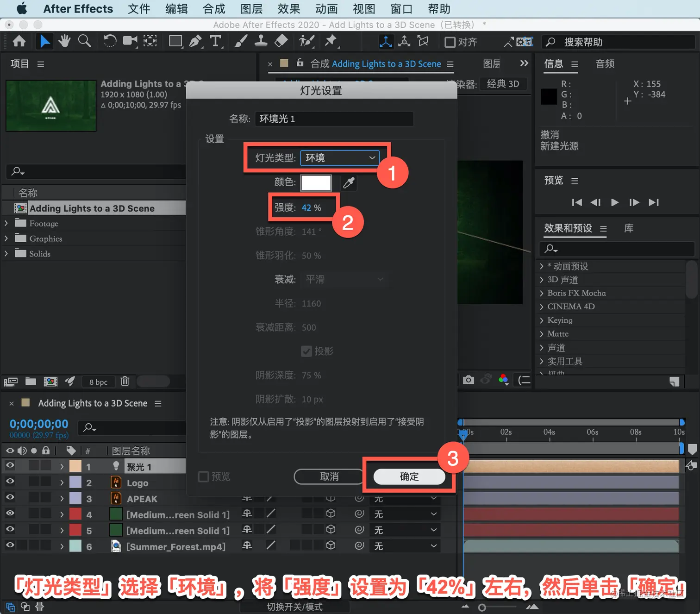Go to first frame in Preview panel
This screenshot has width=700, height=614.
(577, 202)
